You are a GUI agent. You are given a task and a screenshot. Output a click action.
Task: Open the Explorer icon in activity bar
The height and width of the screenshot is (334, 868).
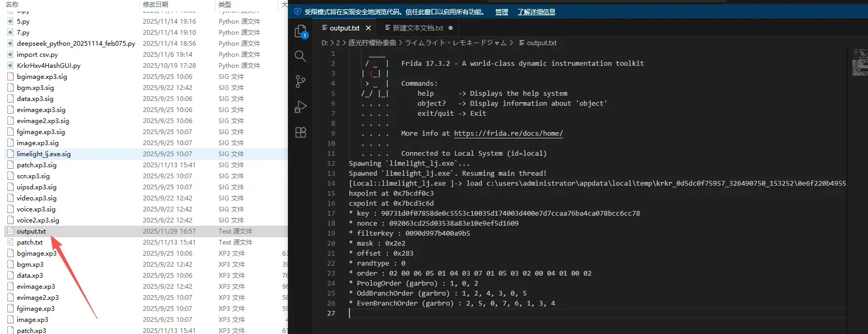(x=301, y=32)
